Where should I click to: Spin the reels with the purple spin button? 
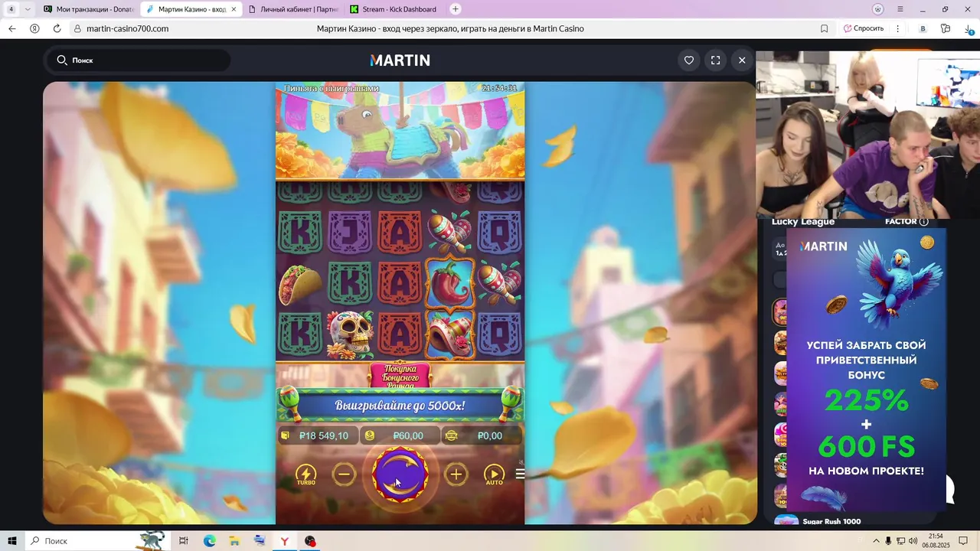(400, 474)
